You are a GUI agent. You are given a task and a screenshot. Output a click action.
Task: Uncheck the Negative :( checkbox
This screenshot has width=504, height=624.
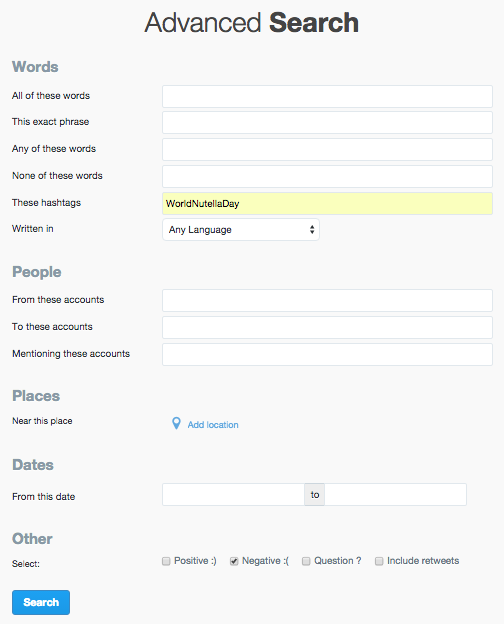[234, 561]
